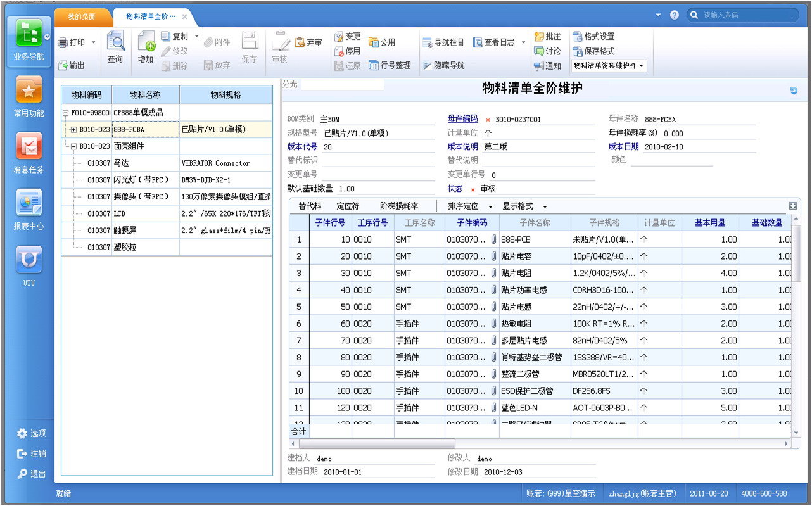Screen dimensions: 812x506
Task: Open the 打印 dropdown arrow
Action: click(x=94, y=42)
